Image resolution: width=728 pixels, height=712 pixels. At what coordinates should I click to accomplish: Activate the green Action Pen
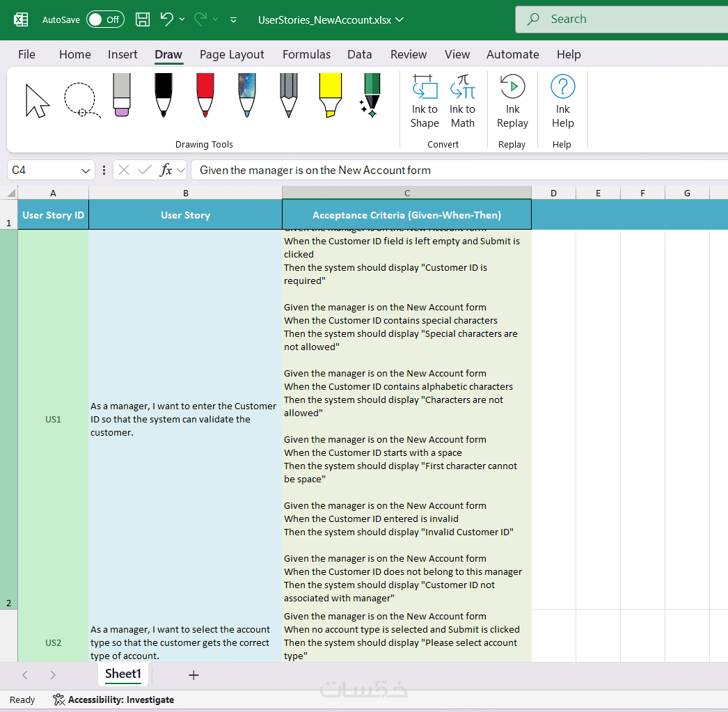(x=372, y=95)
